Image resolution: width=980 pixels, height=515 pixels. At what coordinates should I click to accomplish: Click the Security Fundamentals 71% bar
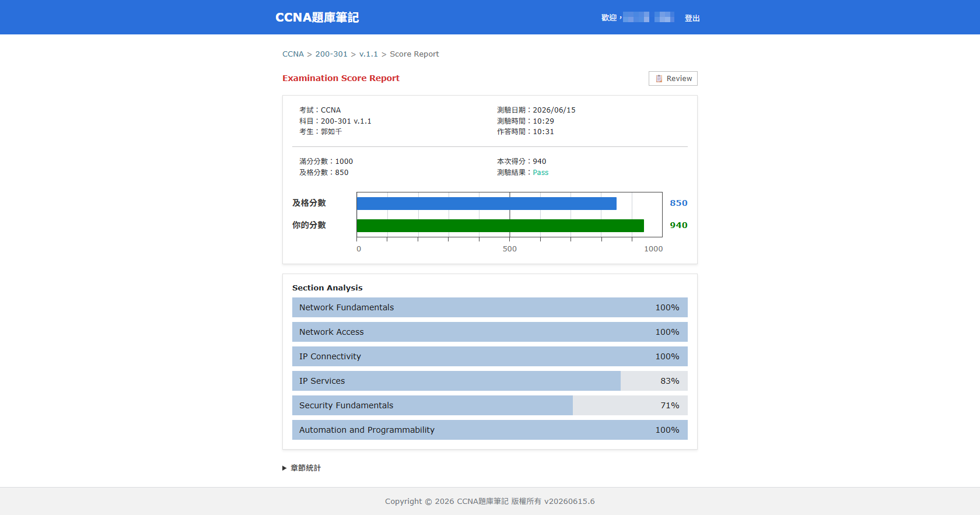[x=490, y=405]
